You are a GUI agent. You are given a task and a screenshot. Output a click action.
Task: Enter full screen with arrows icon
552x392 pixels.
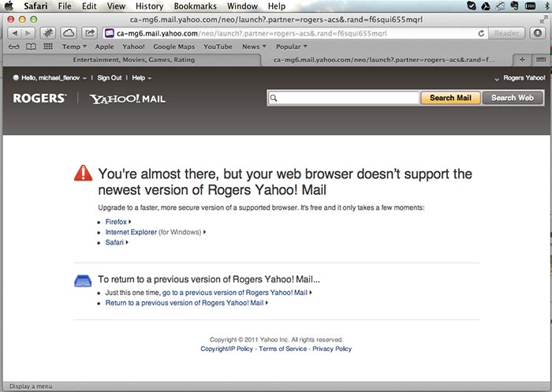tap(543, 20)
